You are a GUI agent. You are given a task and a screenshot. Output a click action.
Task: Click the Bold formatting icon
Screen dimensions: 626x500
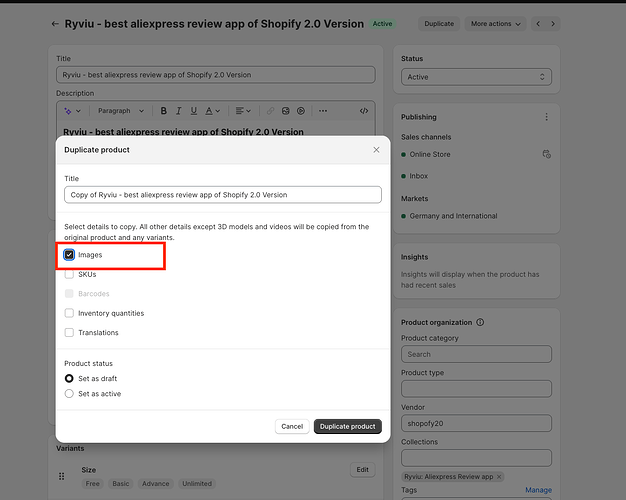click(x=164, y=111)
